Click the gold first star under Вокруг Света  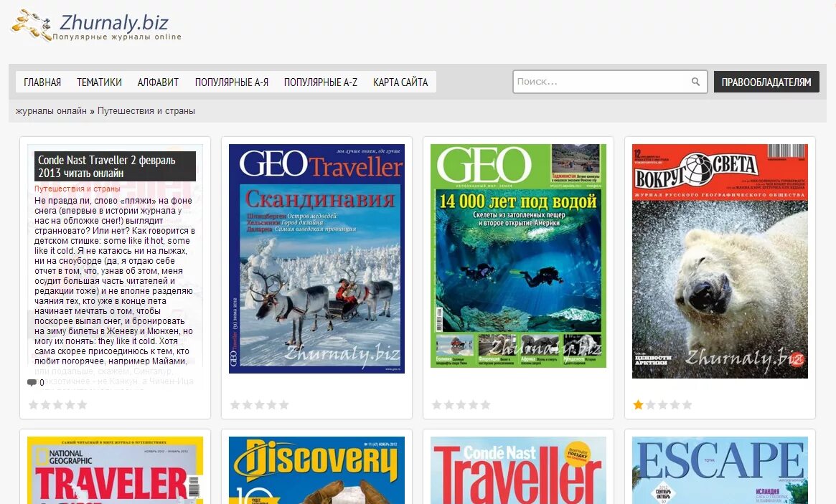tap(638, 405)
